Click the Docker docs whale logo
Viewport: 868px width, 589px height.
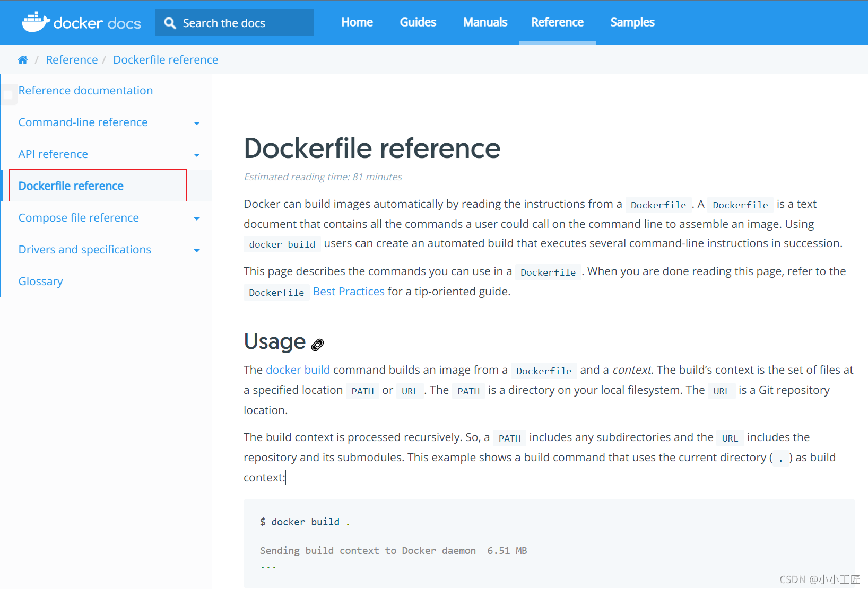pos(36,22)
